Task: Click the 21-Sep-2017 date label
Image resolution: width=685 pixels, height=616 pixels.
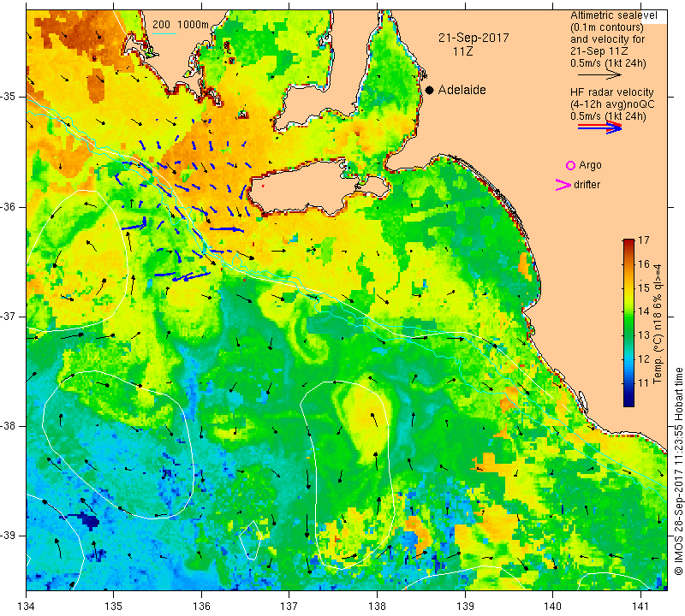Action: 474,38
